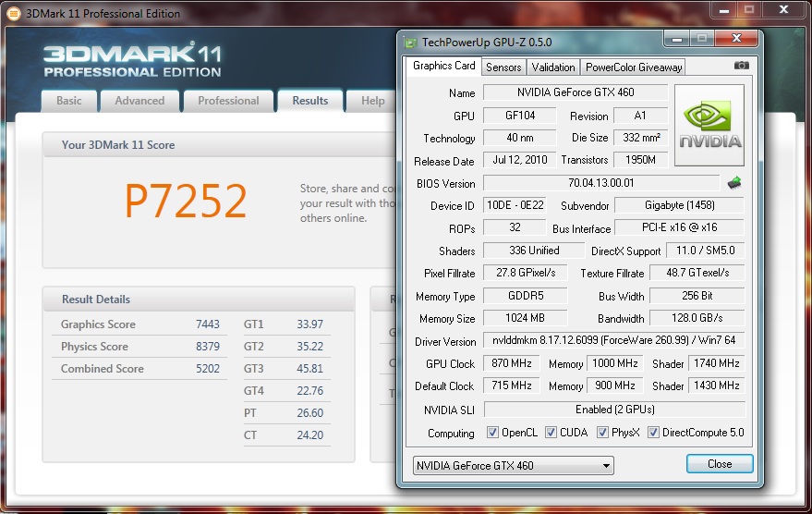
Task: Click the BIOS Version field 70.04.13.00.01
Action: tap(600, 183)
